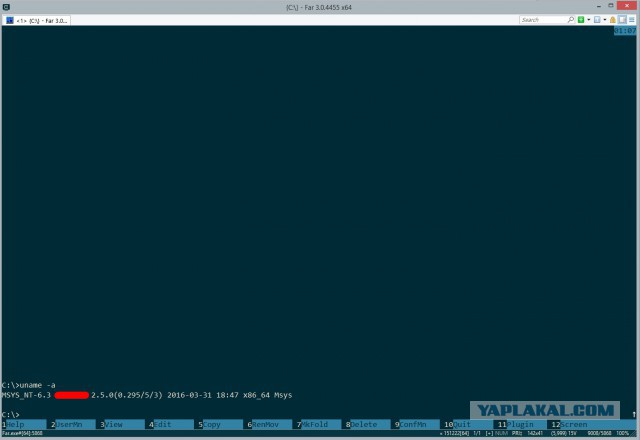The height and width of the screenshot is (440, 640).
Task: Open dropdown arrow next to new console button
Action: [x=589, y=20]
